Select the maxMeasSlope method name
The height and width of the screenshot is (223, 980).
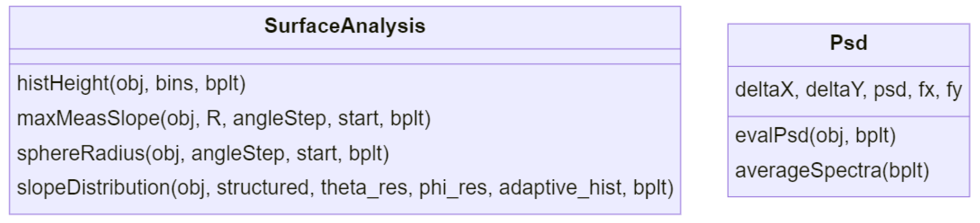tap(88, 118)
